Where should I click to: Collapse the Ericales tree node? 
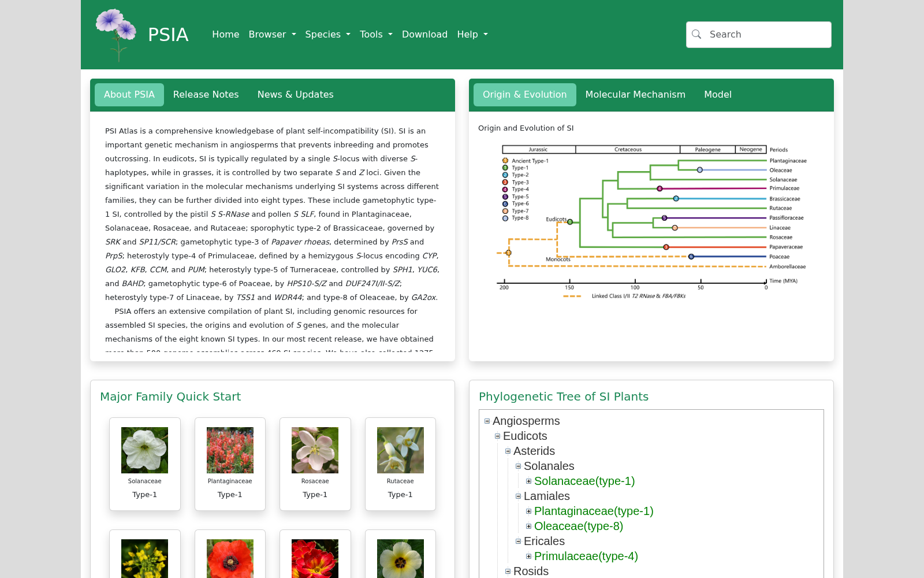tap(518, 542)
